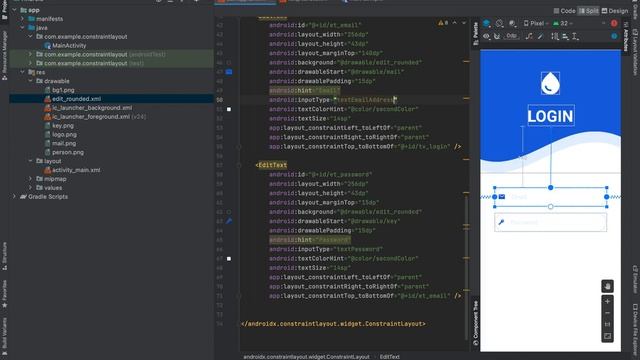
Task: Expand the mipmap folder
Action: pyautogui.click(x=30, y=179)
